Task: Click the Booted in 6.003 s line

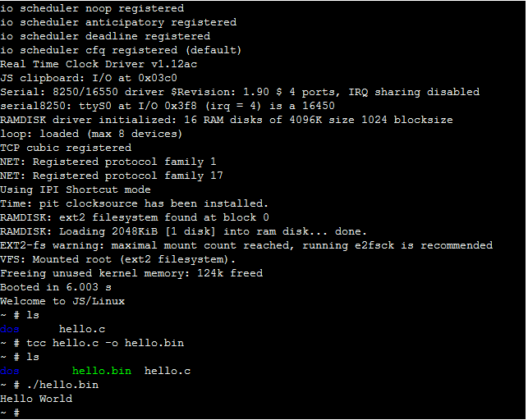Action: (x=56, y=287)
